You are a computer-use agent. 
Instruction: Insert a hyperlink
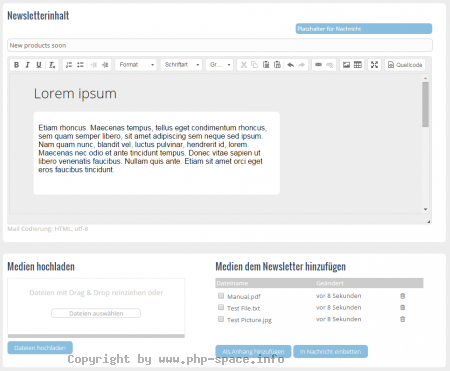pyautogui.click(x=318, y=65)
